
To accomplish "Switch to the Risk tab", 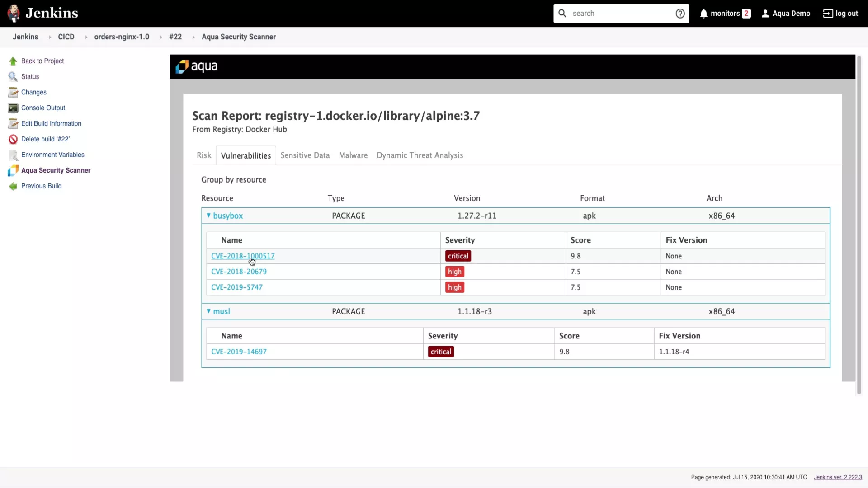I will tap(204, 155).
